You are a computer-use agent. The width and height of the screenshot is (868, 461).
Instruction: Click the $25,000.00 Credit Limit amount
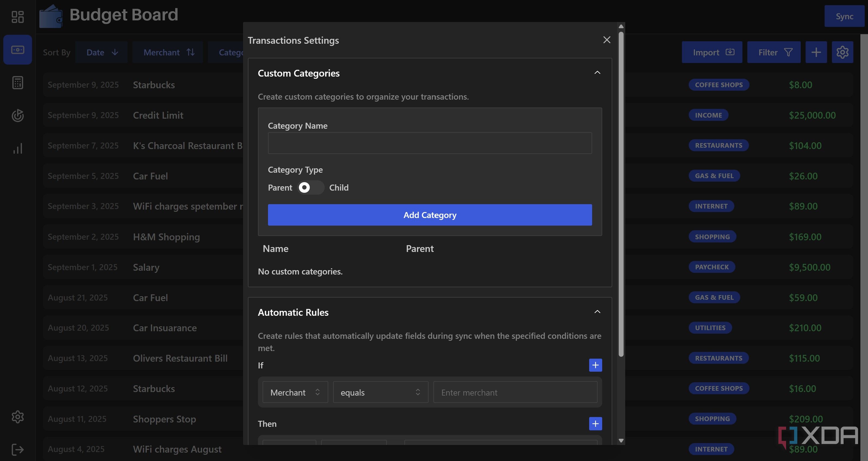click(812, 115)
